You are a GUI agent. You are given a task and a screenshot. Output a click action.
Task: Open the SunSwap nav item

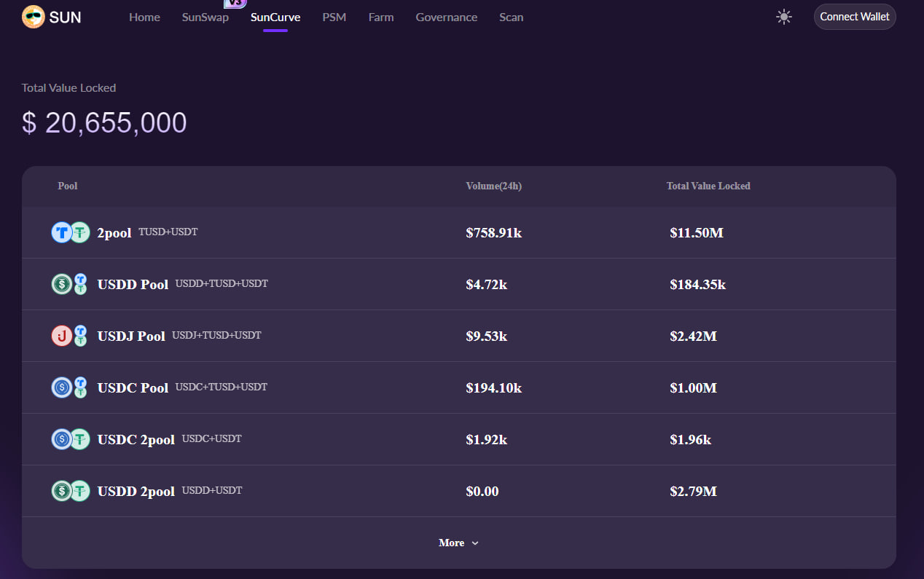[205, 17]
